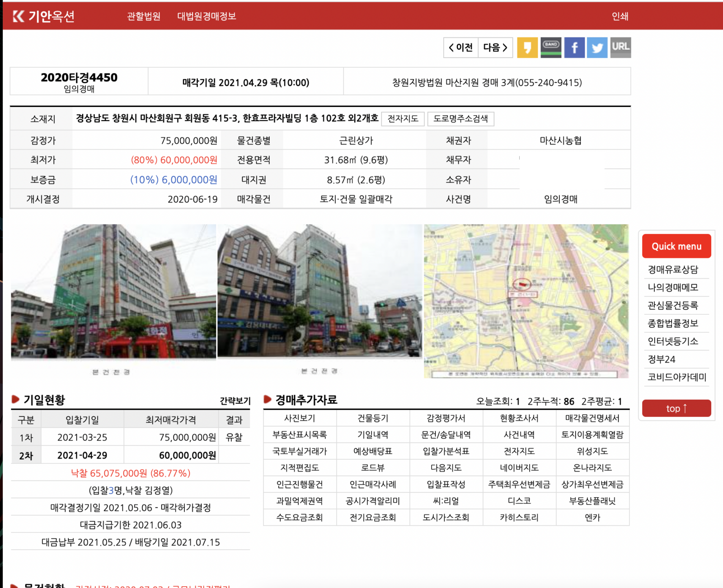The image size is (723, 588).
Task: Open 카히스토리 link
Action: click(519, 517)
